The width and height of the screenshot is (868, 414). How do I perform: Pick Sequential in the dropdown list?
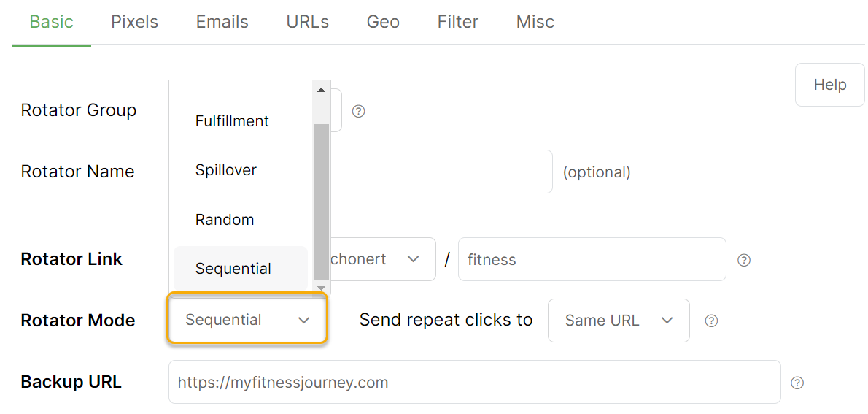(240, 269)
